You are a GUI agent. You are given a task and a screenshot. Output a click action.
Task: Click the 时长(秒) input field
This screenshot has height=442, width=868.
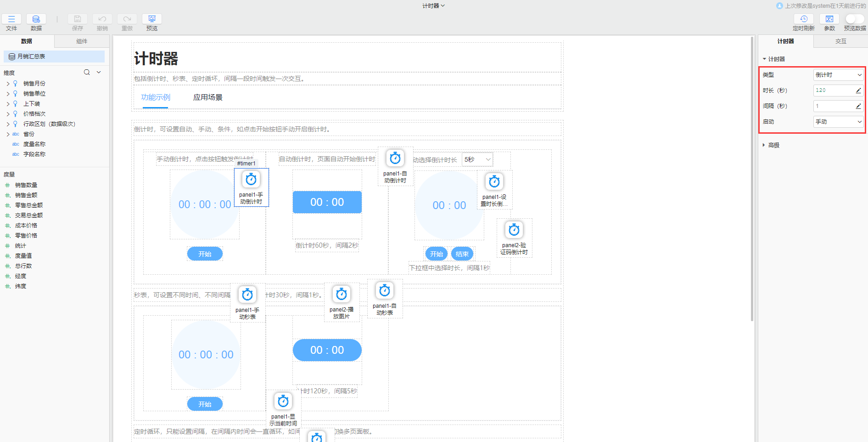coord(834,91)
